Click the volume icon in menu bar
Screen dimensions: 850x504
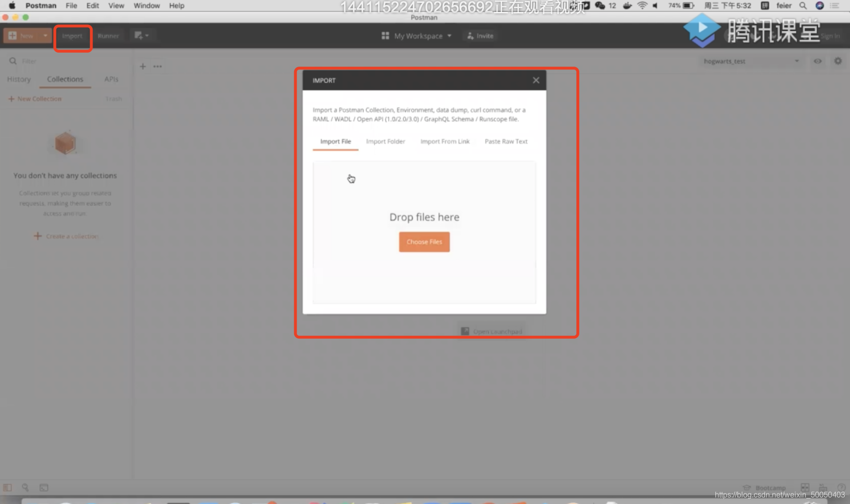[655, 6]
